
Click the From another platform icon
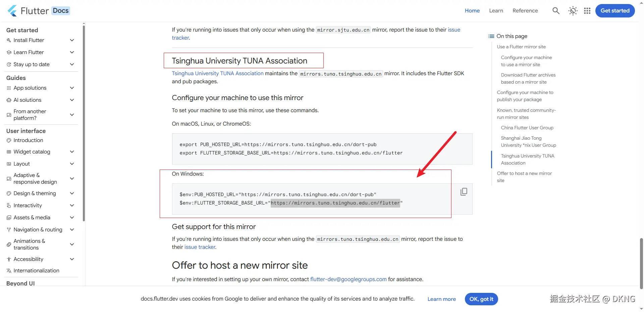tap(9, 115)
